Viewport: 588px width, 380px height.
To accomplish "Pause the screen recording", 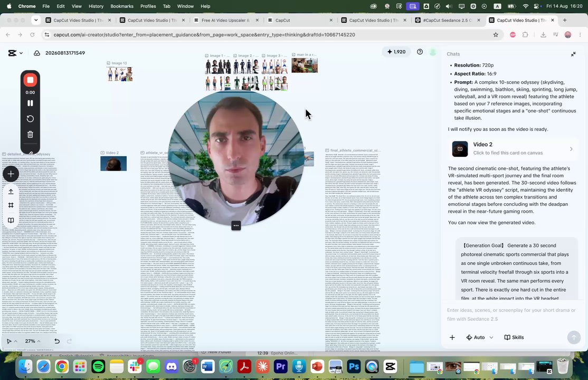I will pos(30,103).
